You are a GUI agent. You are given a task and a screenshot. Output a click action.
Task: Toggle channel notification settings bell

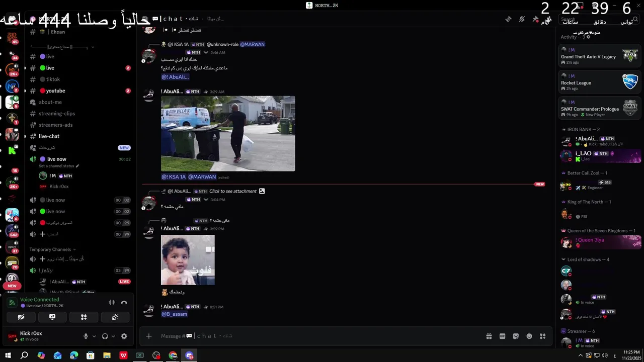tap(522, 19)
